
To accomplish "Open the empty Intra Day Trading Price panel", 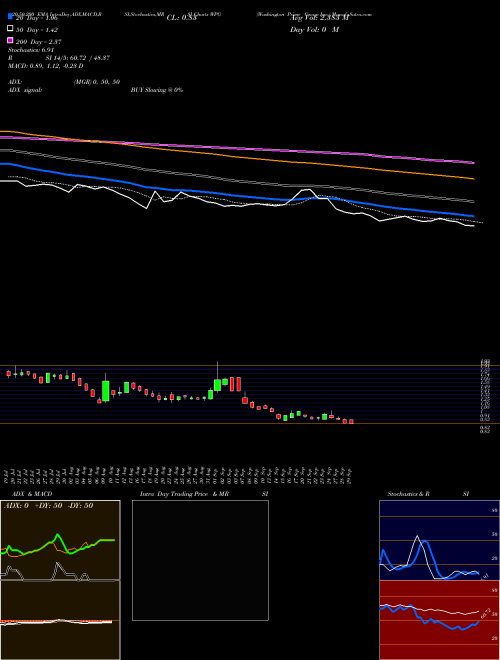I will pos(200,560).
